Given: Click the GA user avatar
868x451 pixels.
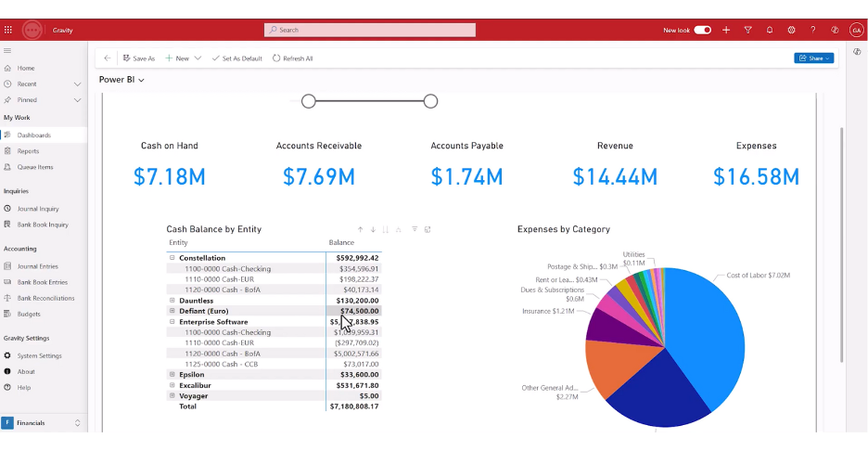Looking at the screenshot, I should point(856,30).
